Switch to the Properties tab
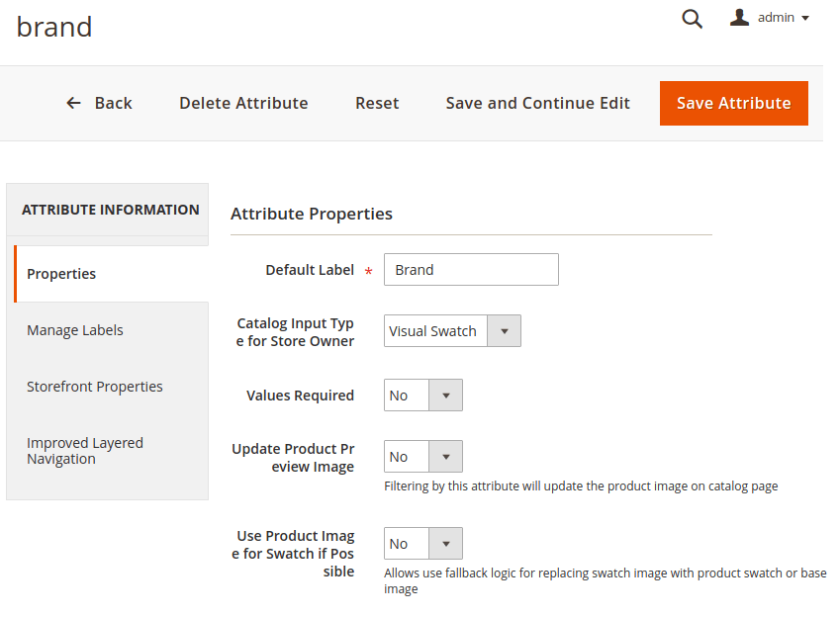The height and width of the screenshot is (617, 840). click(61, 274)
